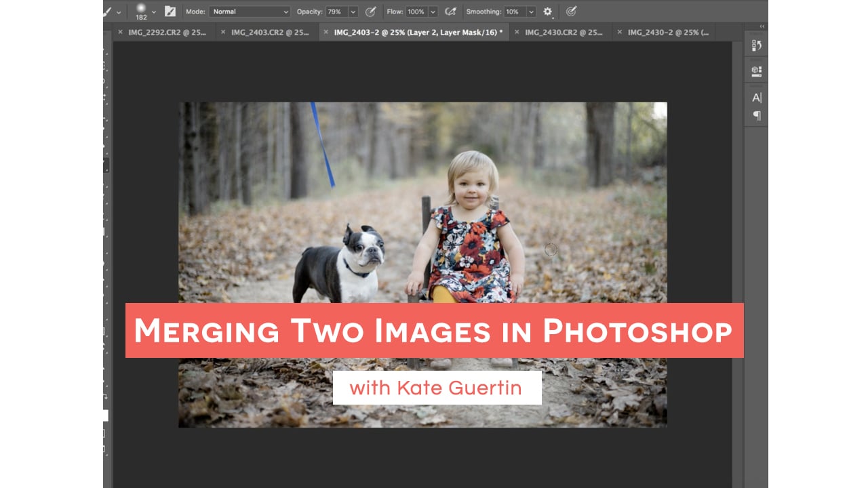Open the Flow slider dropdown arrow
Viewport: 868px width, 488px height.
[433, 12]
